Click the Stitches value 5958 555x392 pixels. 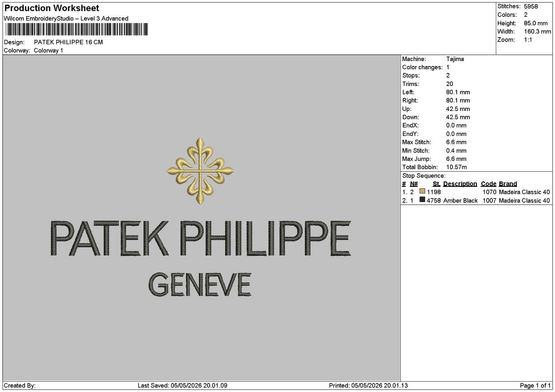pos(531,7)
